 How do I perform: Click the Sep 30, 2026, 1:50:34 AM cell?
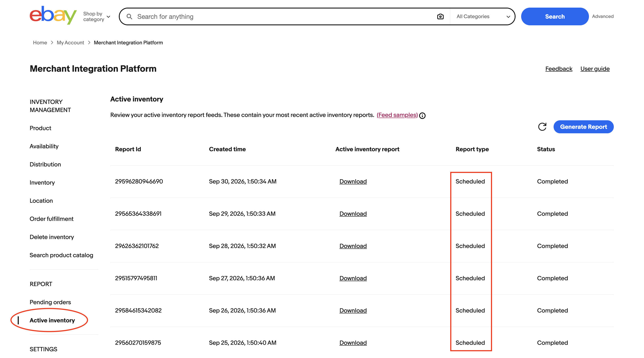[x=243, y=181]
